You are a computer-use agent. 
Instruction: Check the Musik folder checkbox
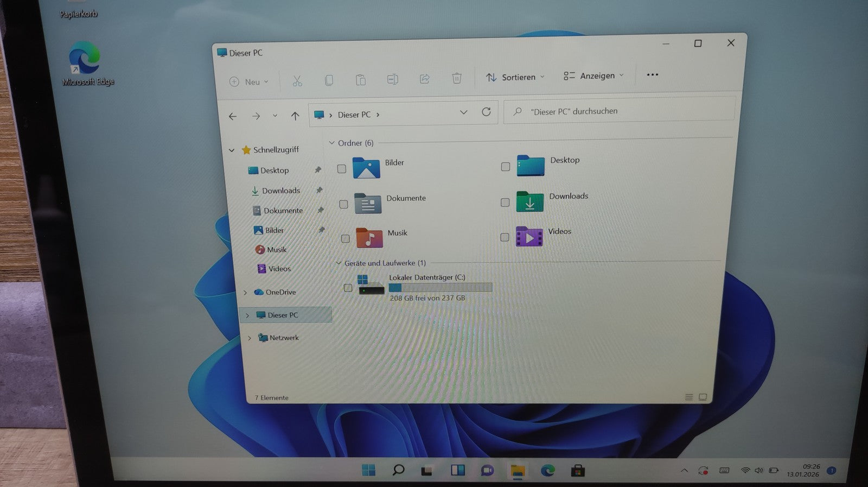point(346,238)
